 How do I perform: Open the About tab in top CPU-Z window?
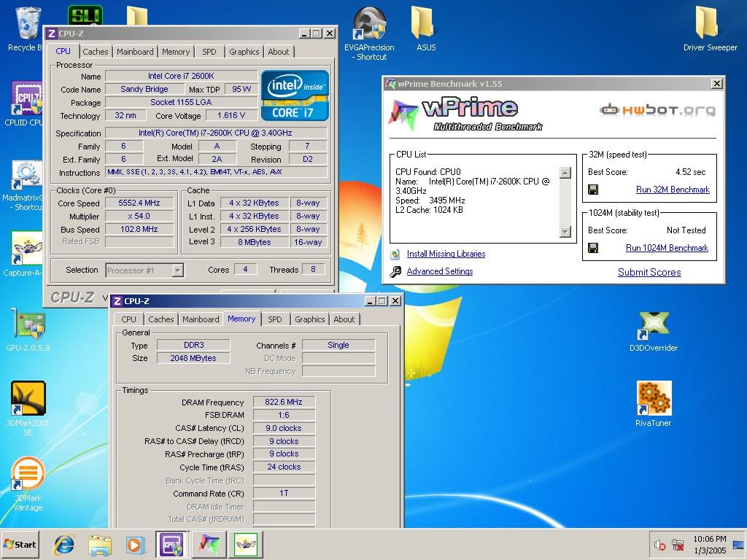(x=278, y=52)
